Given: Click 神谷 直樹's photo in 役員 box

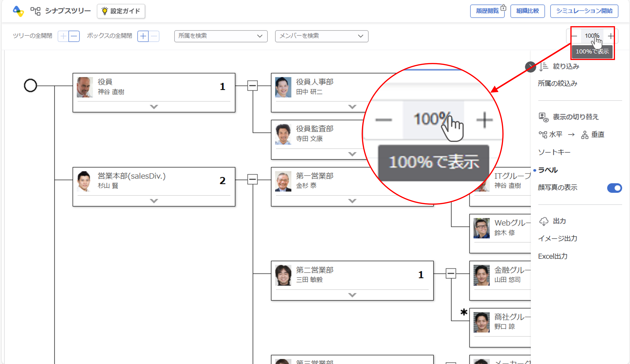Looking at the screenshot, I should pyautogui.click(x=84, y=87).
